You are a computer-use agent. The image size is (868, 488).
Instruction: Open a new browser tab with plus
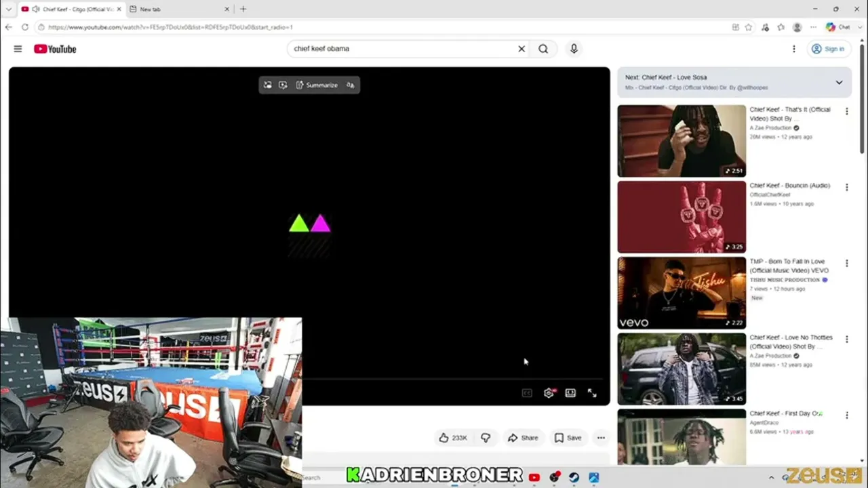(x=243, y=9)
